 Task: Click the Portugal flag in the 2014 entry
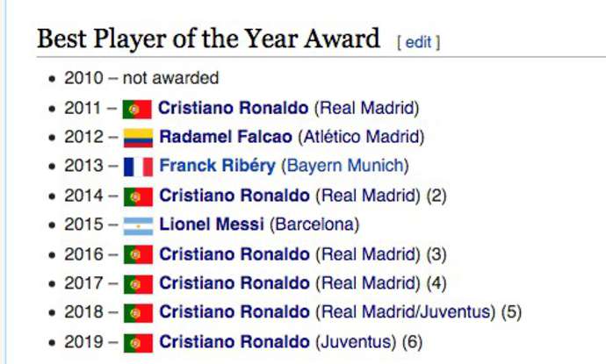138,196
